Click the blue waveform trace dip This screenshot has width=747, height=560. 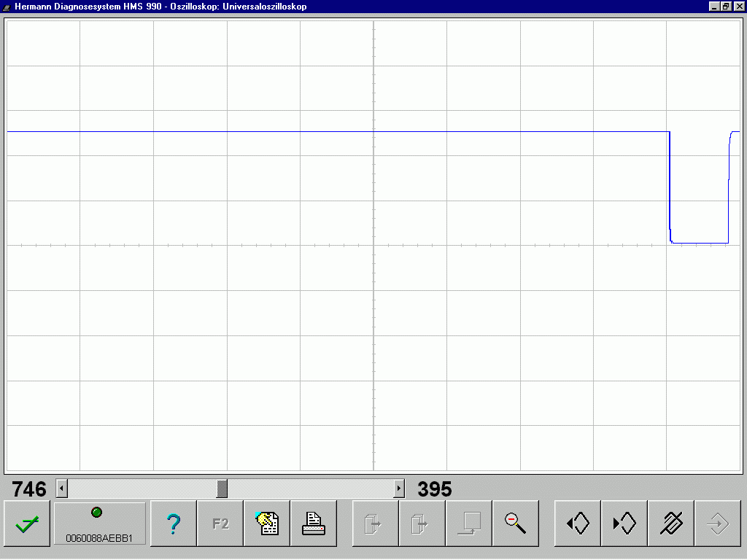[699, 243]
